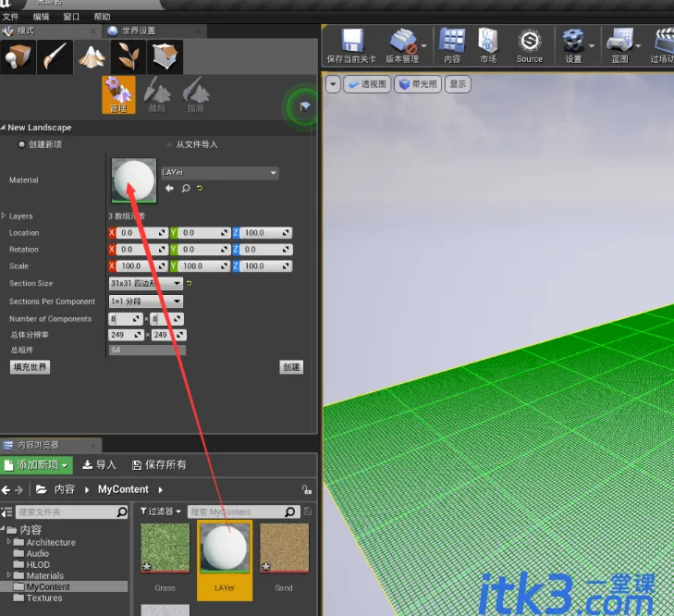Screen dimensions: 674x616
Task: Click the 创建 button
Action: 291,367
